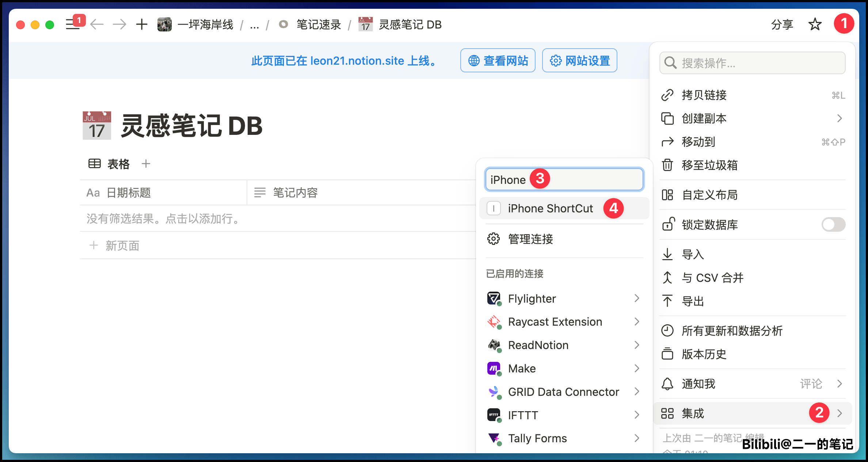
Task: Open 管理连接 settings
Action: click(x=564, y=239)
